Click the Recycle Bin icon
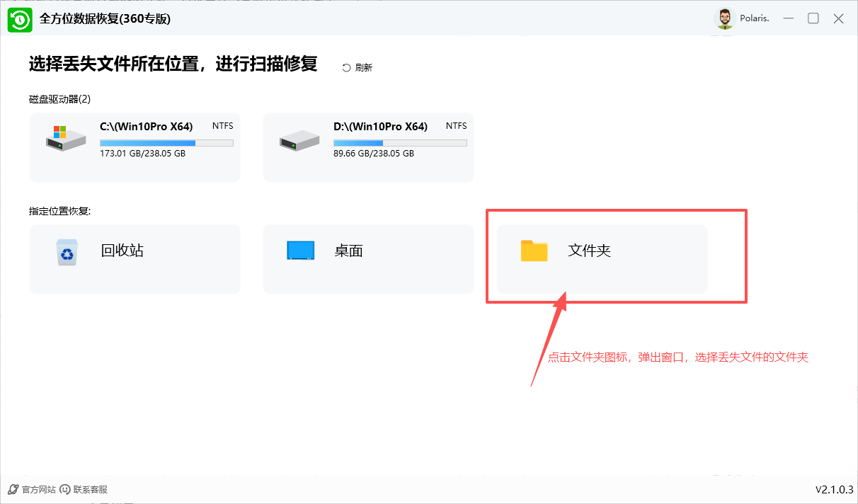This screenshot has width=858, height=504. point(67,251)
